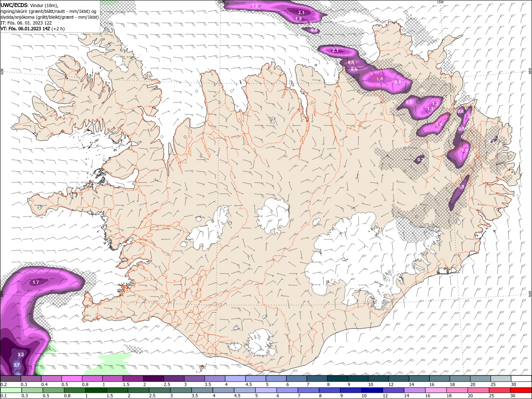This screenshot has width=532, height=399.
Task: Click the '0.1' label under lower legend row
Action: [4, 396]
